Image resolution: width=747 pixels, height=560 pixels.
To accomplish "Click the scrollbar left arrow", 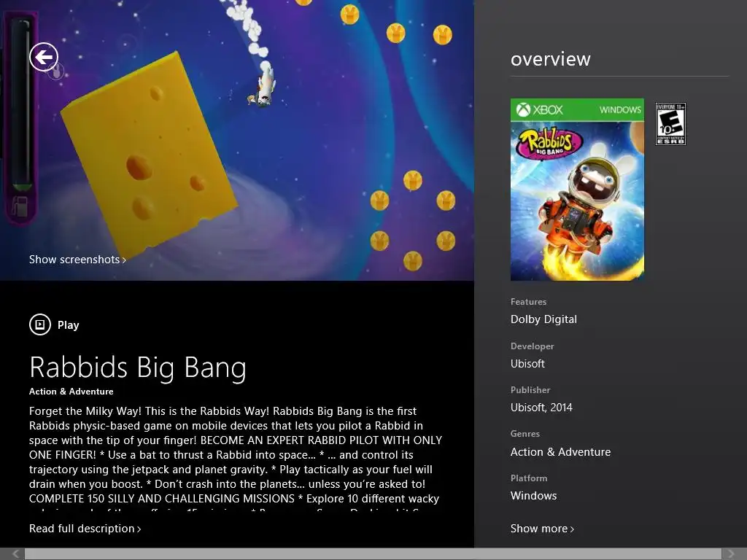I will click(15, 554).
